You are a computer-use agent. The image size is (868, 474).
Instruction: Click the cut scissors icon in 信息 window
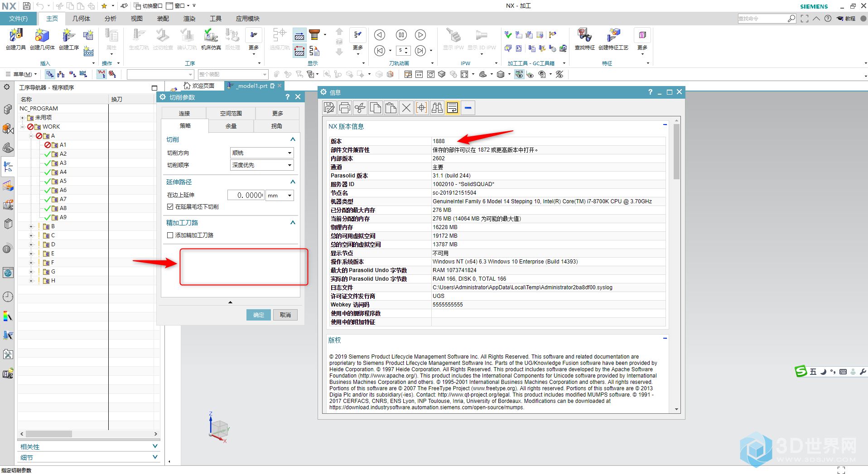360,108
